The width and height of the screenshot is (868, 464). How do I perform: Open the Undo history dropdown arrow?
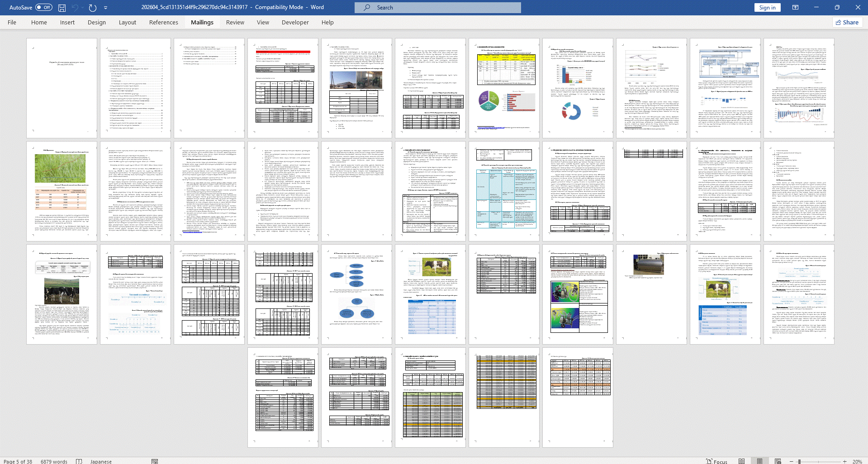[82, 8]
